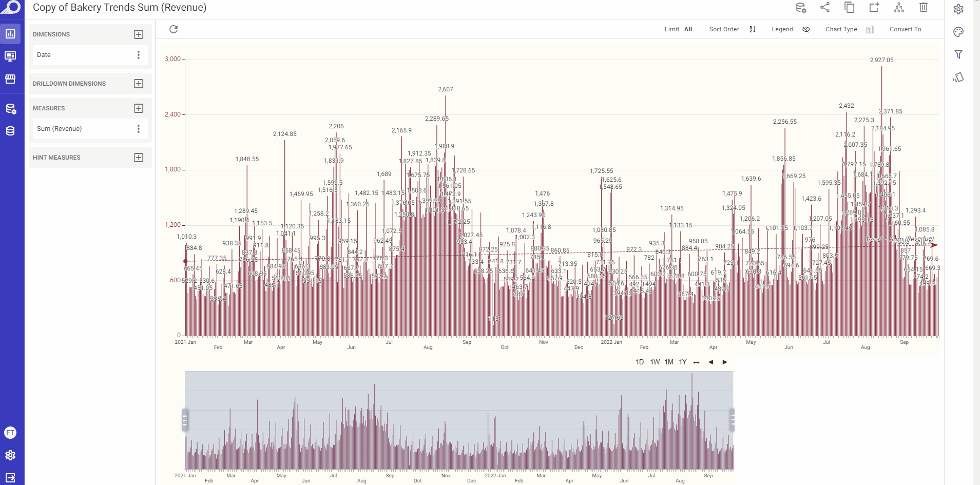Open Sum (Revenue) measure options menu
The width and height of the screenshot is (980, 485).
coord(139,129)
